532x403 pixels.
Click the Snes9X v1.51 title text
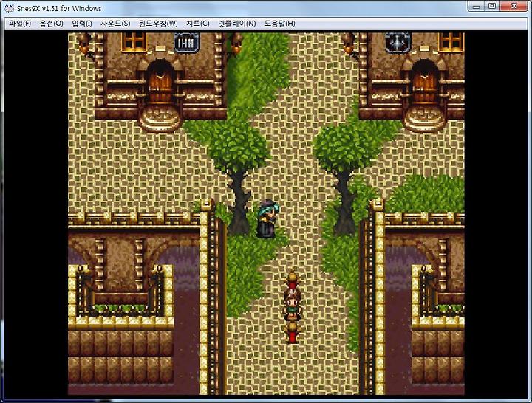59,8
